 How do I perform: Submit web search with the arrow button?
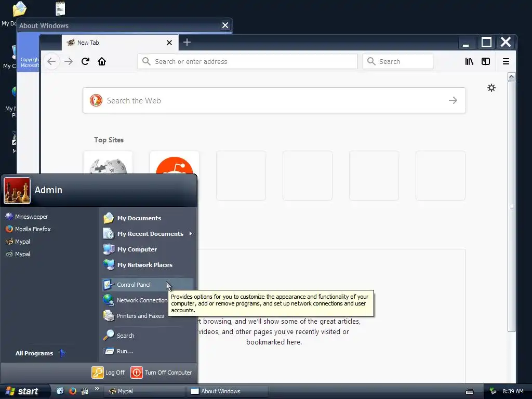pos(453,100)
